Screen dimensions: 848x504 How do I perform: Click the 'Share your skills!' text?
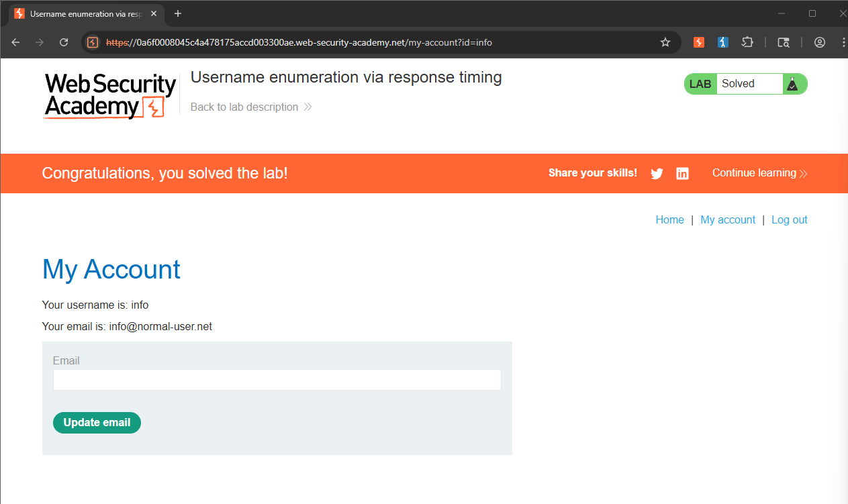[x=593, y=173]
